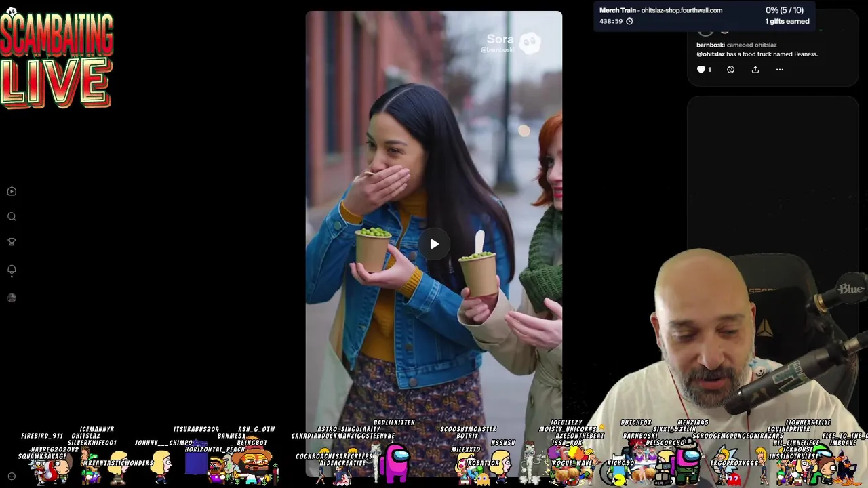Click the ASTRO_SINGULARITY viewer name
Viewport: 868px width, 488px height.
(349, 429)
